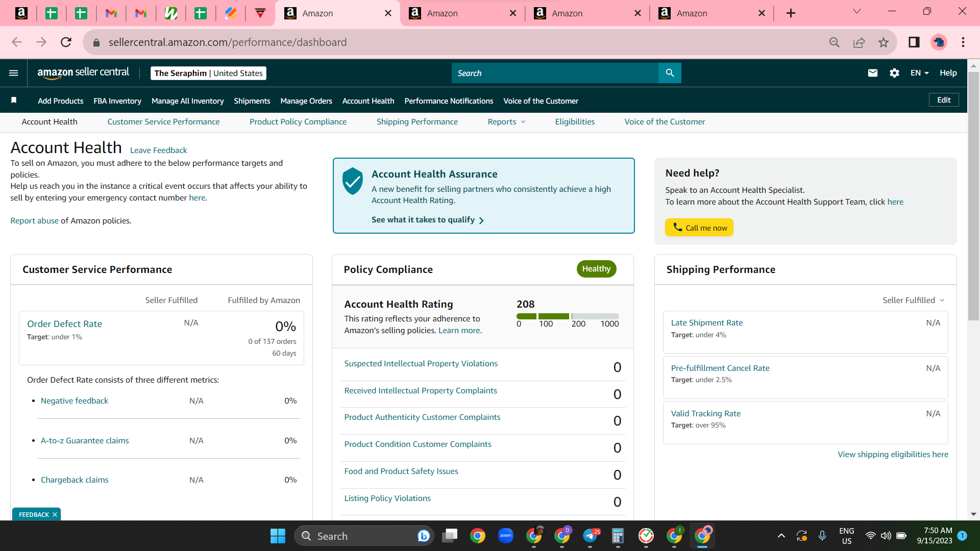
Task: Click the Seller Central search field
Action: [555, 73]
